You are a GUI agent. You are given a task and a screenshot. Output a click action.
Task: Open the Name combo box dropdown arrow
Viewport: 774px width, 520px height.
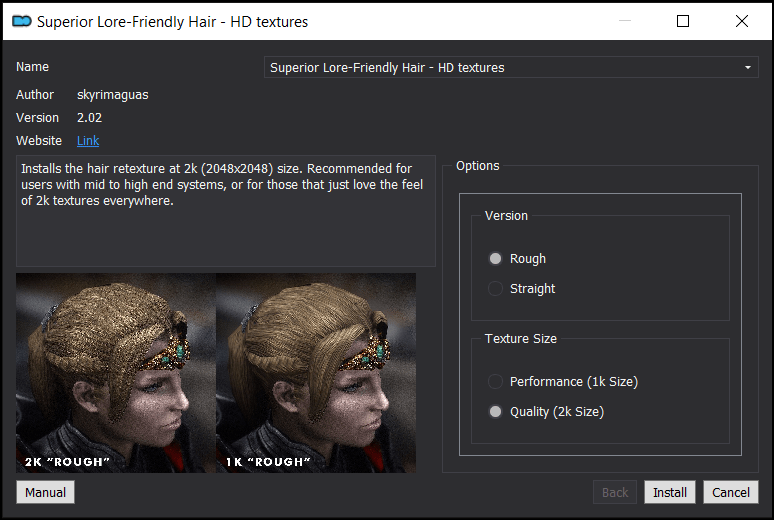point(747,67)
